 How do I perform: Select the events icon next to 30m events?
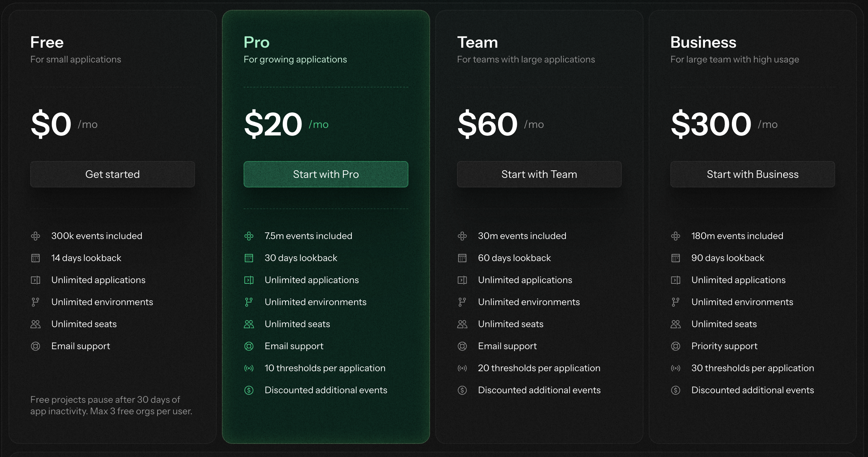pos(462,236)
